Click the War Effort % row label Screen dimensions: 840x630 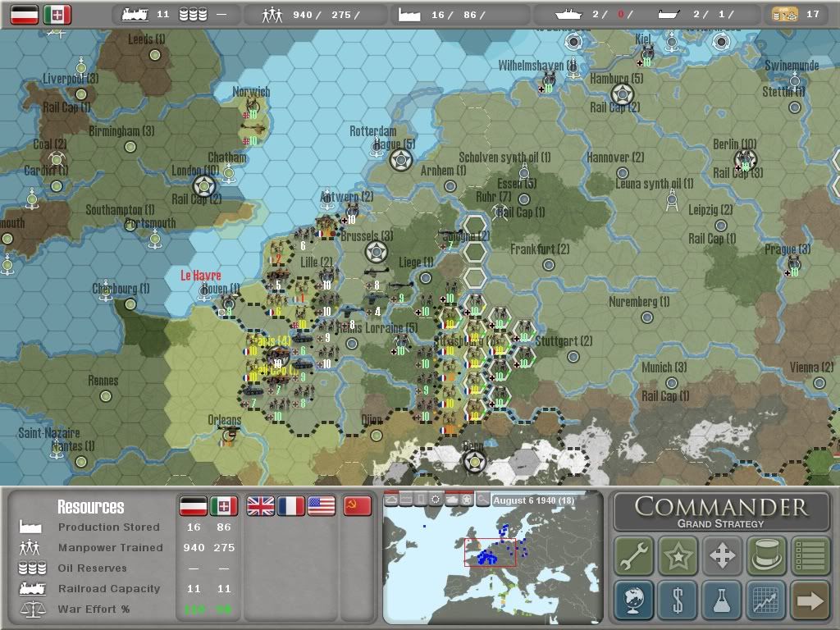click(x=94, y=609)
